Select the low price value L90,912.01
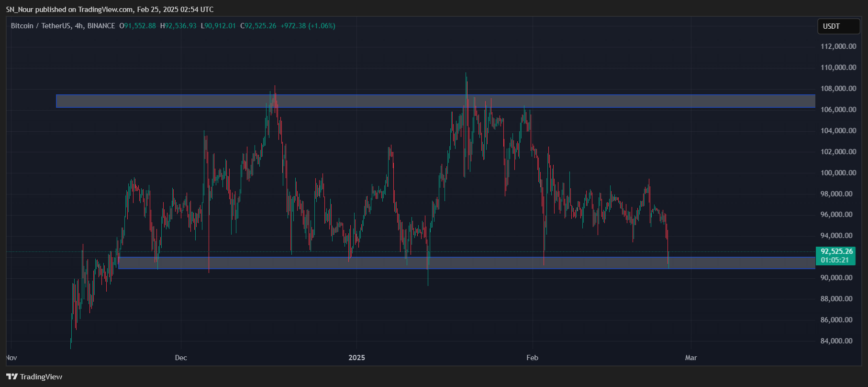868x387 pixels. pos(218,26)
